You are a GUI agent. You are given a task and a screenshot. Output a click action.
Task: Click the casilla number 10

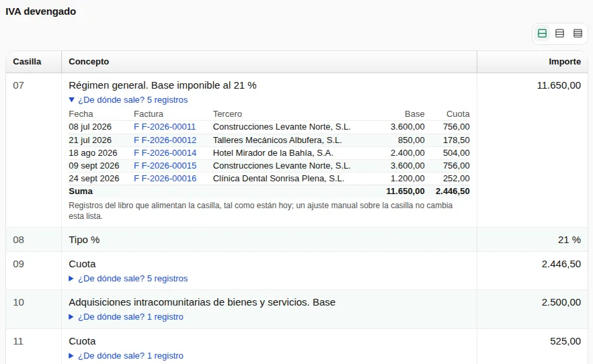[19, 302]
